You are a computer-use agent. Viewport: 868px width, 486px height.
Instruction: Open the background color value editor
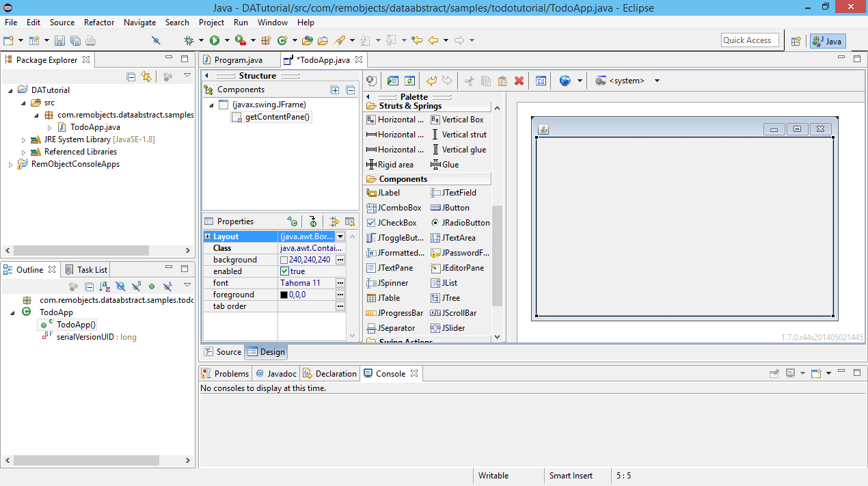tap(340, 259)
